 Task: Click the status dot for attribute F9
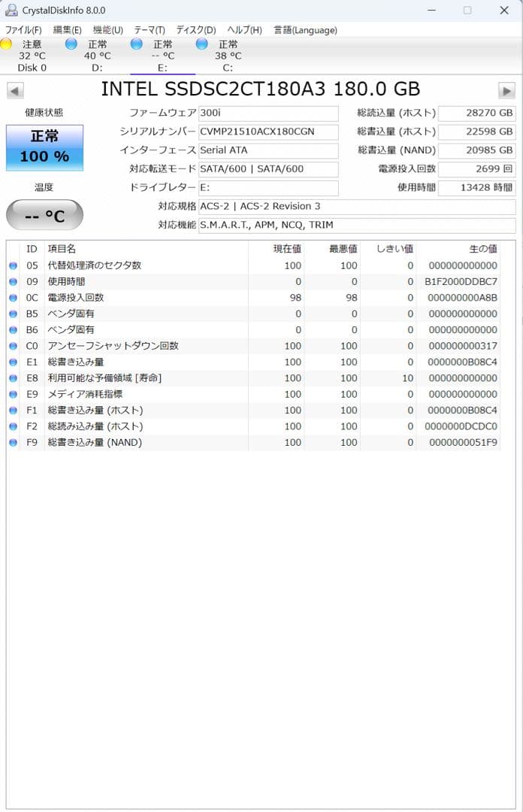[x=13, y=442]
